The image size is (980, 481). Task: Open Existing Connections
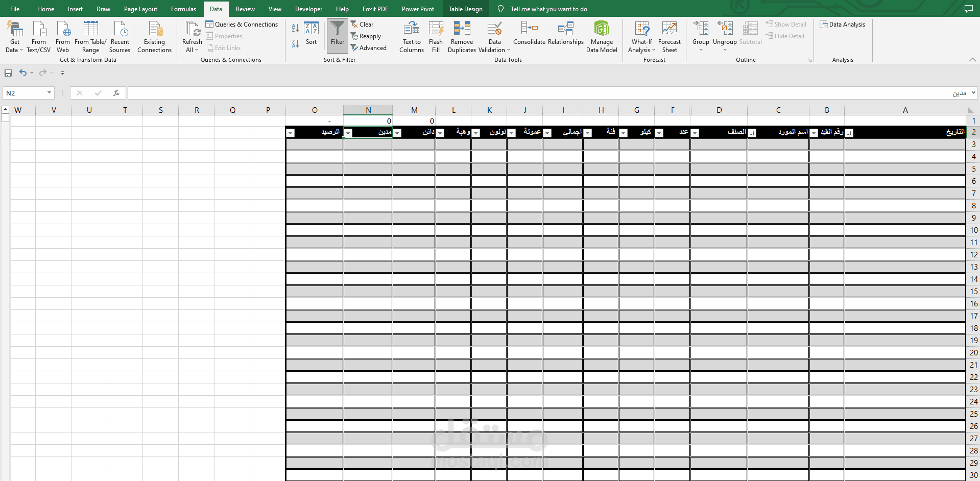[154, 37]
